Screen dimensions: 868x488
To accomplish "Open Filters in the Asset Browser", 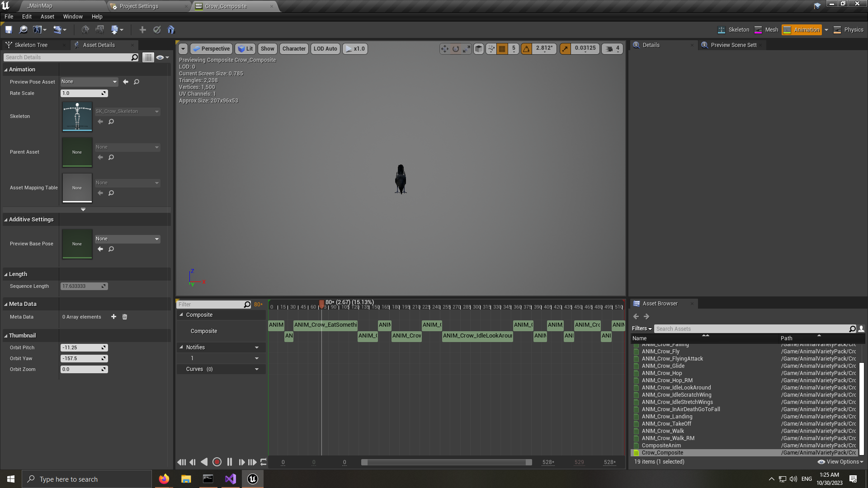I will coord(642,328).
